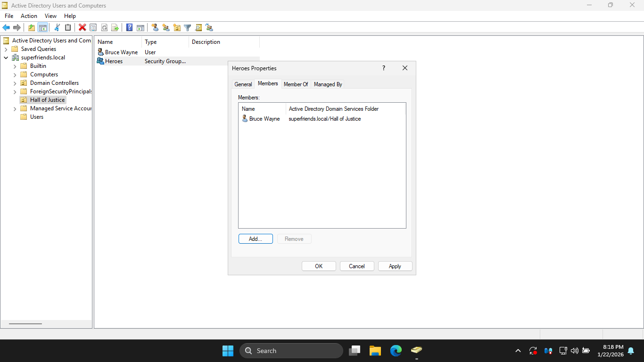The height and width of the screenshot is (362, 644).
Task: Click the Create new user icon
Action: [155, 28]
